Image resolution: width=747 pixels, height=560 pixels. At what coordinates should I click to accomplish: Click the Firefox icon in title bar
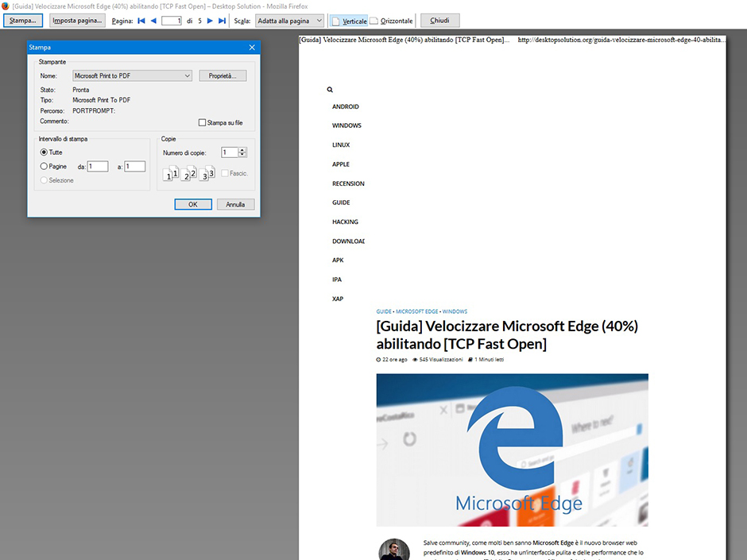pos(6,6)
